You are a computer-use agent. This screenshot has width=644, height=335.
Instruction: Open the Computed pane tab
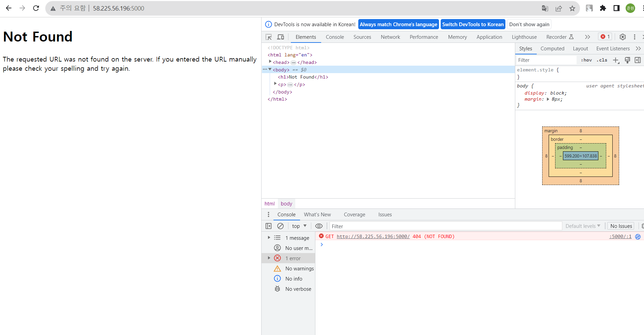[552, 49]
